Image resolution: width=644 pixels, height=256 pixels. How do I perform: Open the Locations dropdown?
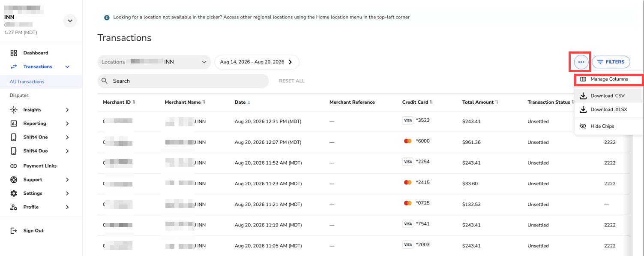point(154,62)
